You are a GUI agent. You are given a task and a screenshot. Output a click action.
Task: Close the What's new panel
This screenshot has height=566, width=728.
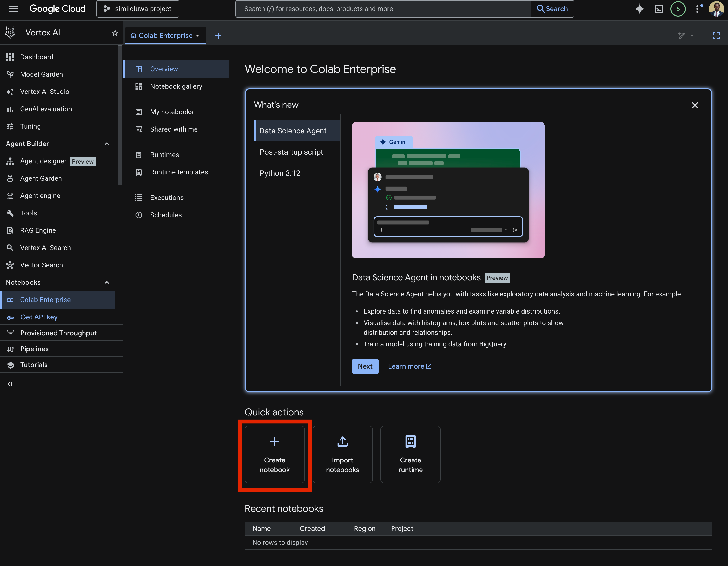click(695, 105)
